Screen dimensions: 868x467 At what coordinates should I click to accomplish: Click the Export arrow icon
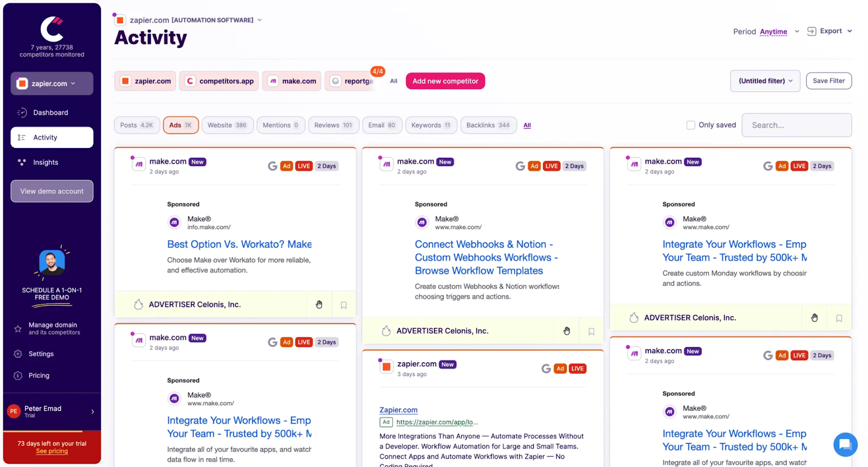[812, 31]
